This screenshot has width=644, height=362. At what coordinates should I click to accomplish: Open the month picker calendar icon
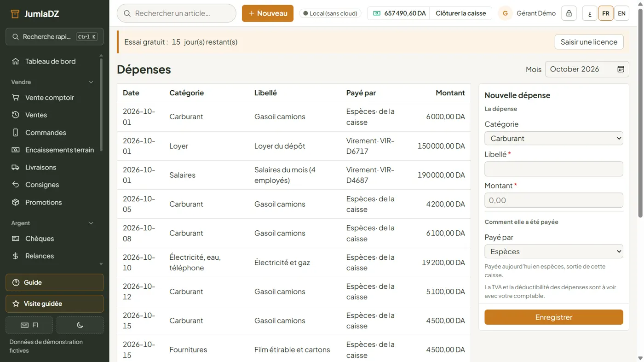[621, 69]
